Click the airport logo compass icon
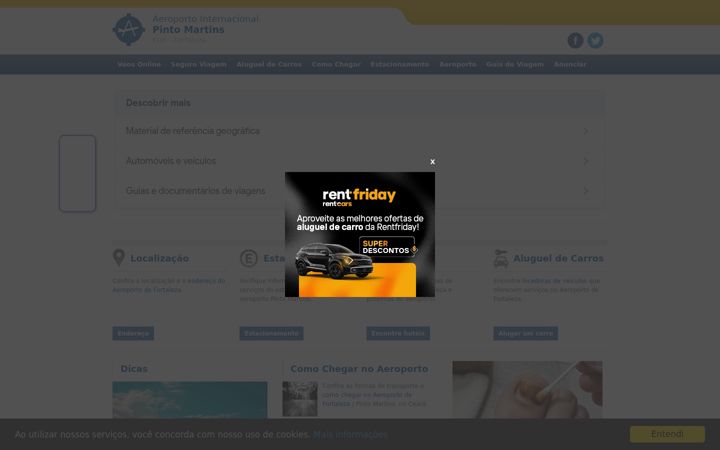 click(129, 29)
